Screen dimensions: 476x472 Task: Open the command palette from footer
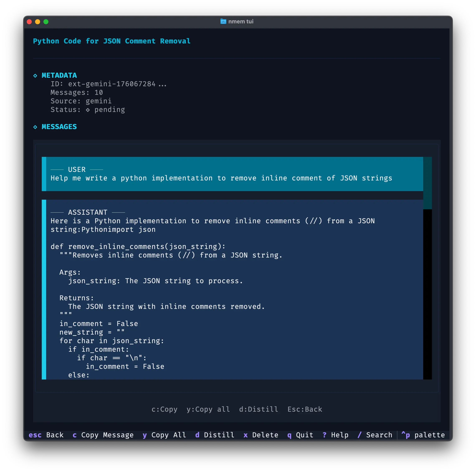click(x=423, y=435)
